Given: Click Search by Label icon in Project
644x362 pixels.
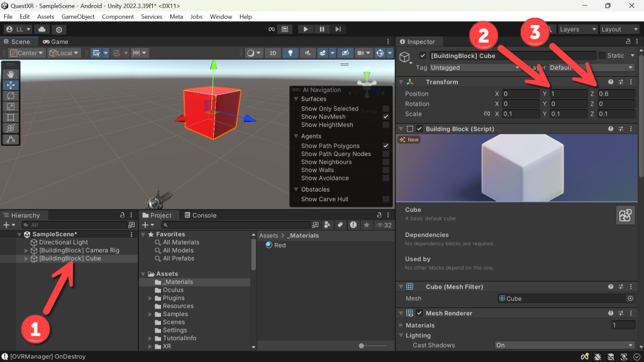Looking at the screenshot, I should point(340,225).
